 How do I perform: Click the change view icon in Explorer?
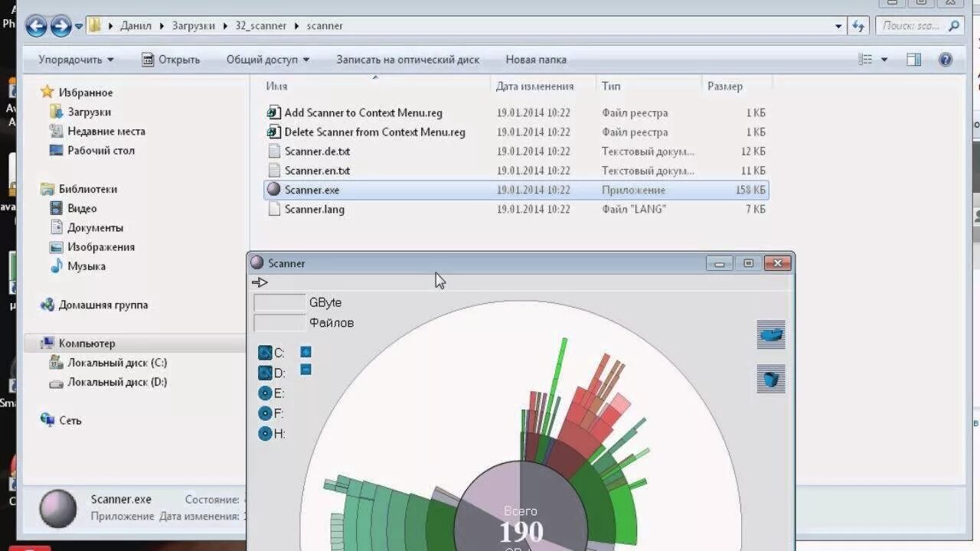[865, 60]
